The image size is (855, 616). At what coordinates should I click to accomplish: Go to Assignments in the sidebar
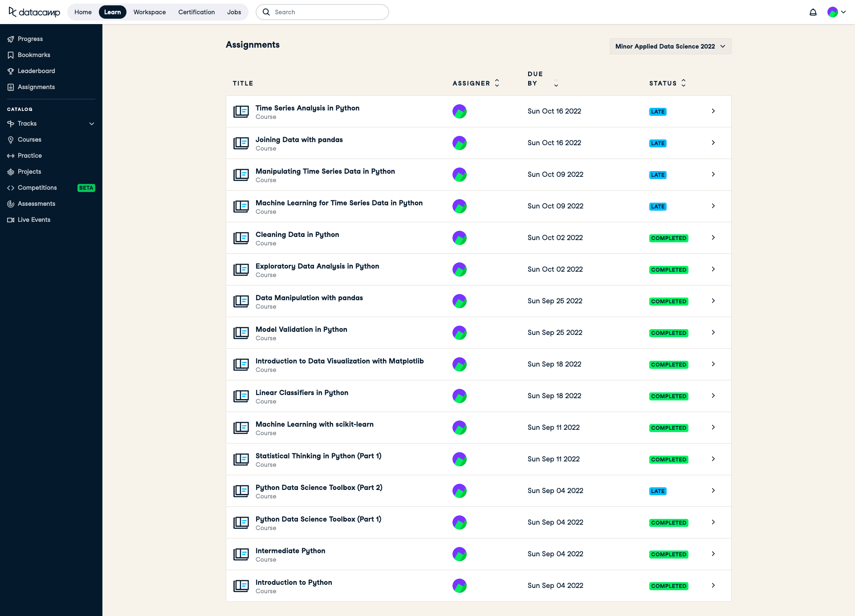coord(36,87)
